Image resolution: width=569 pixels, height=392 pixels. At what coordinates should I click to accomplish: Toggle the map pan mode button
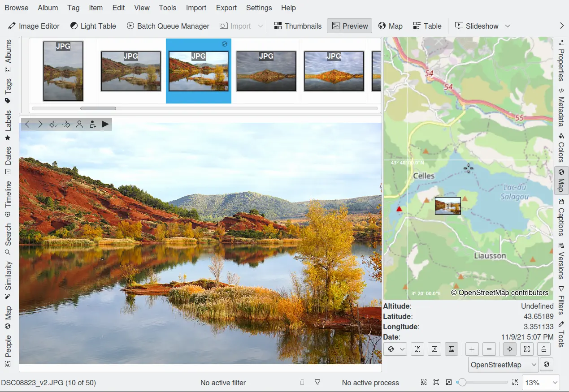tap(510, 349)
